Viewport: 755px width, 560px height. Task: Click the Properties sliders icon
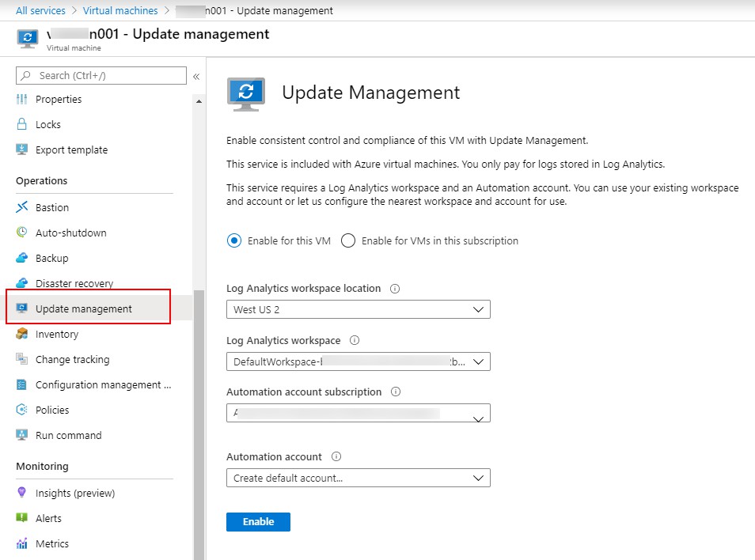[21, 99]
